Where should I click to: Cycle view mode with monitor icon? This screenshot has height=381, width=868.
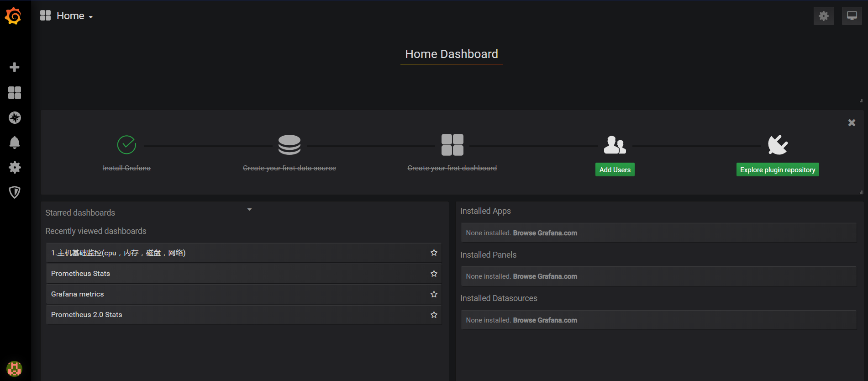point(852,16)
